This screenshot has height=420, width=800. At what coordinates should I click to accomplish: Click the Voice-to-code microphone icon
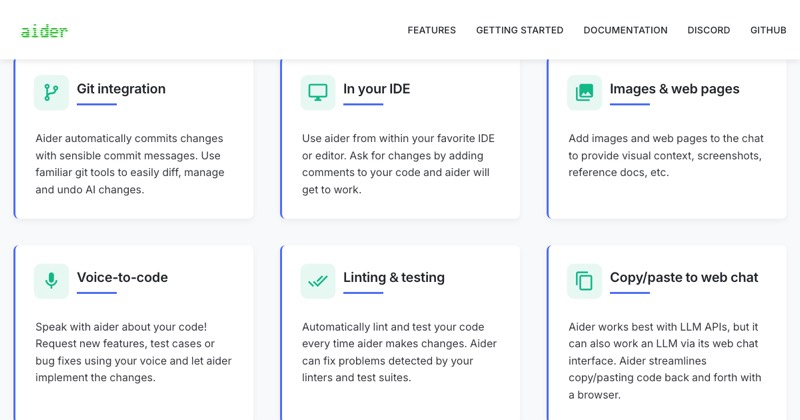coord(51,281)
